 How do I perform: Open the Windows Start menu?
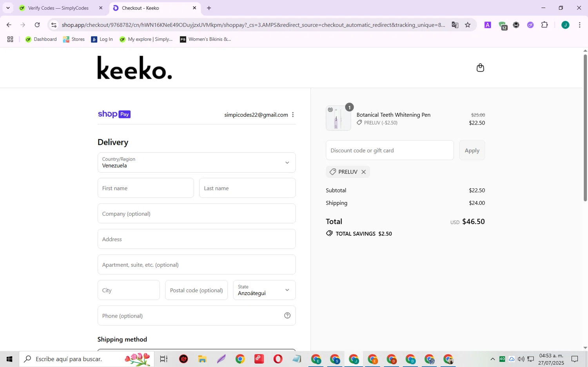9,359
